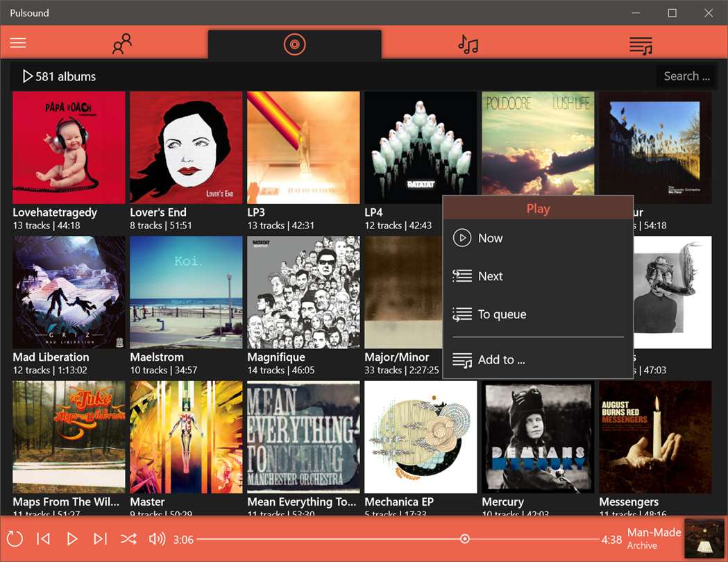The height and width of the screenshot is (562, 728).
Task: Click the Messengers album title
Action: pyautogui.click(x=629, y=502)
